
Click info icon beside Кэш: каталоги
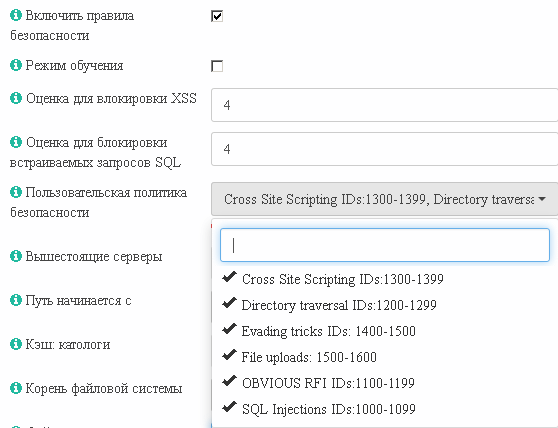(x=16, y=344)
